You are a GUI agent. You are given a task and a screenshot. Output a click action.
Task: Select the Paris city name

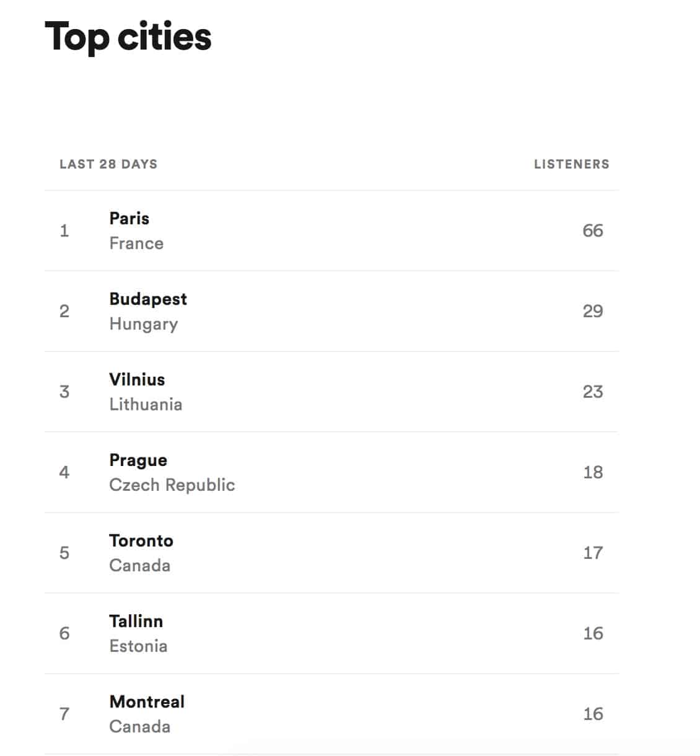pos(129,218)
